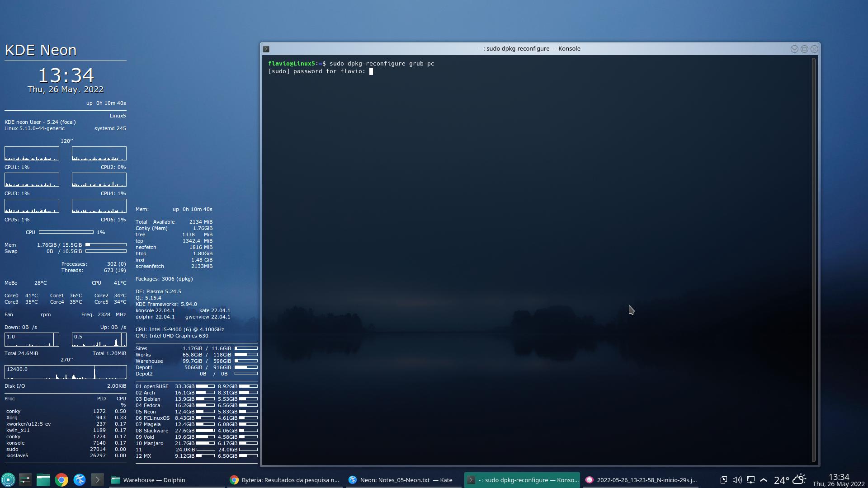Click Konsole window menu icon in titlebar

click(266, 49)
